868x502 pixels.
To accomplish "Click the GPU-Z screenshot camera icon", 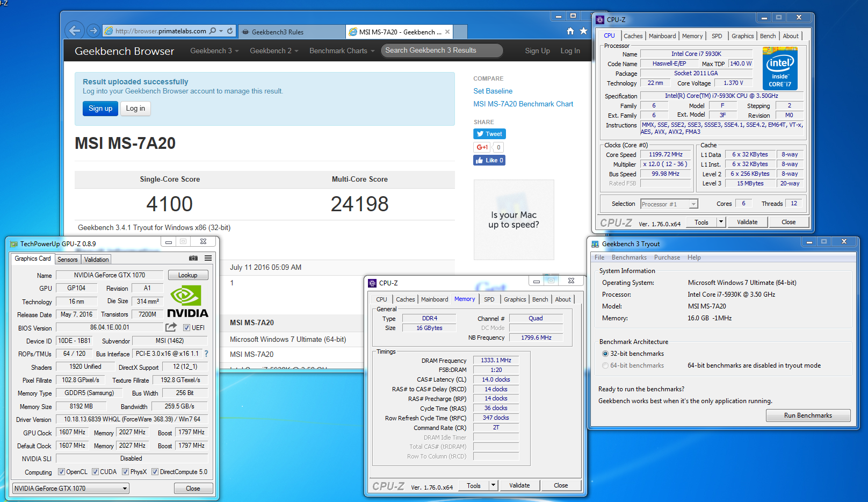I will [193, 258].
